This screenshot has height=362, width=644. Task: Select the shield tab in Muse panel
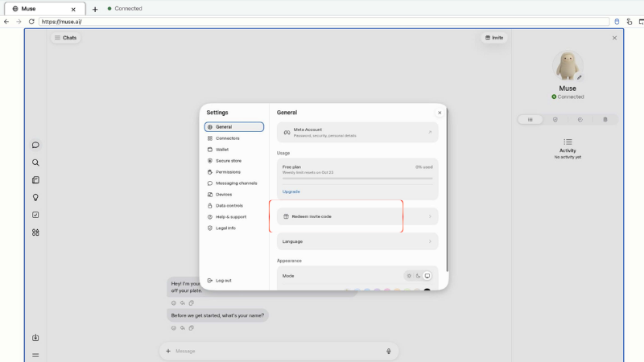[x=555, y=119]
